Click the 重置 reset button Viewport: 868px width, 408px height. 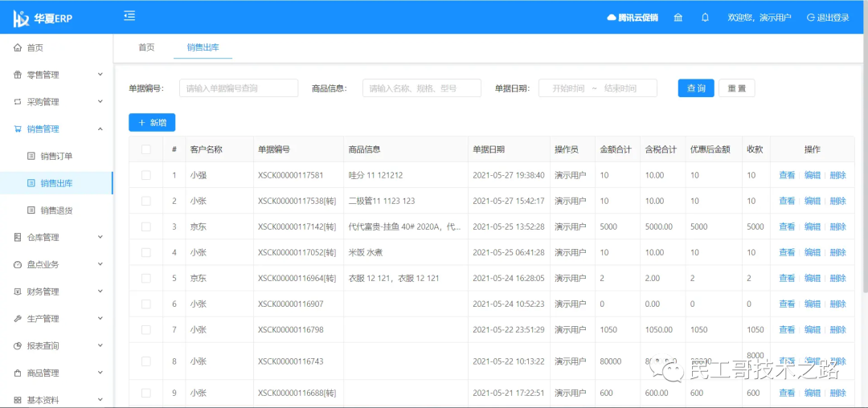click(737, 88)
